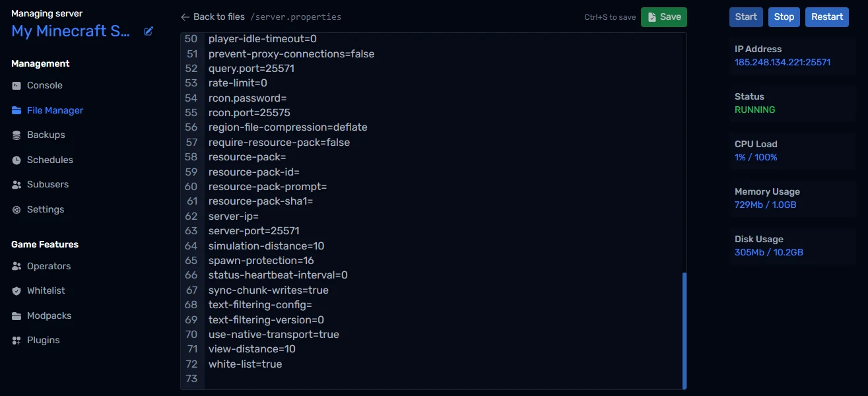Click the Settings gear icon
This screenshot has width=868, height=396.
(x=17, y=209)
